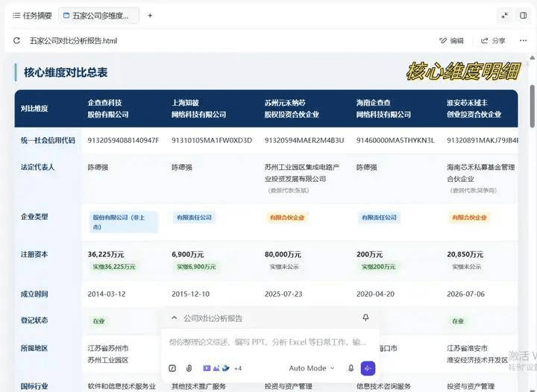Click the 软件和信息技术服务业 industry cell

(122, 386)
